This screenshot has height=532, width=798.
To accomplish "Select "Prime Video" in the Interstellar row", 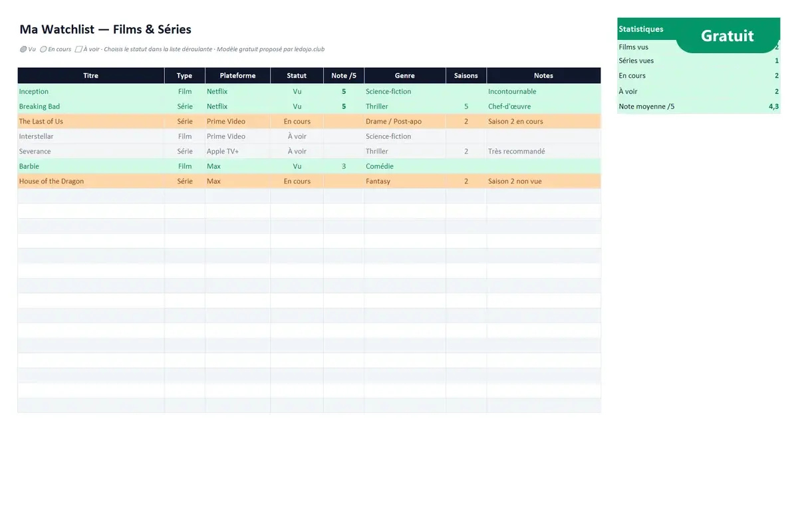I will [x=237, y=136].
